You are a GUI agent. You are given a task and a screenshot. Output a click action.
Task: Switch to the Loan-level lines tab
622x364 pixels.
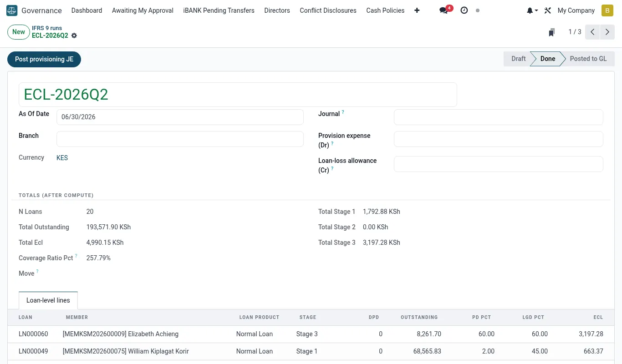pos(48,300)
